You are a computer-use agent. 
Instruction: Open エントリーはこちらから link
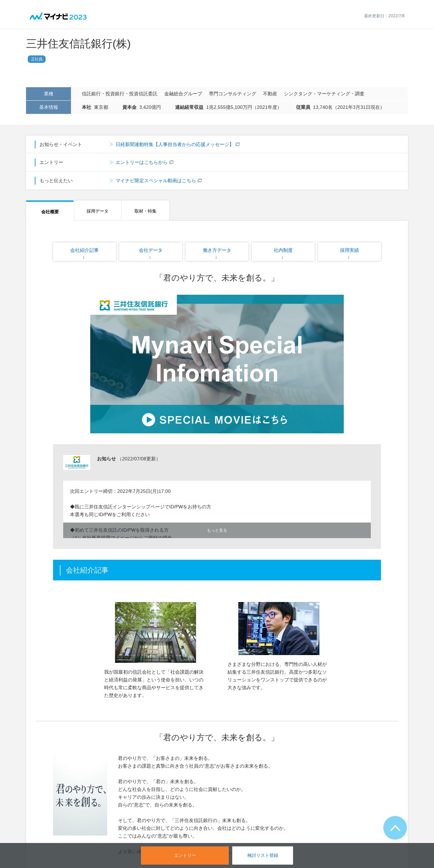tap(141, 162)
